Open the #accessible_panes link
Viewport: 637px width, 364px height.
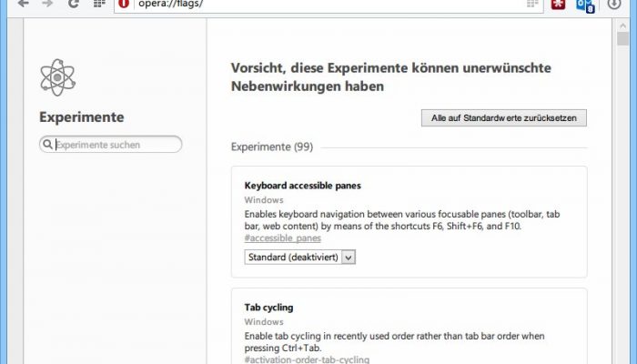pos(283,238)
